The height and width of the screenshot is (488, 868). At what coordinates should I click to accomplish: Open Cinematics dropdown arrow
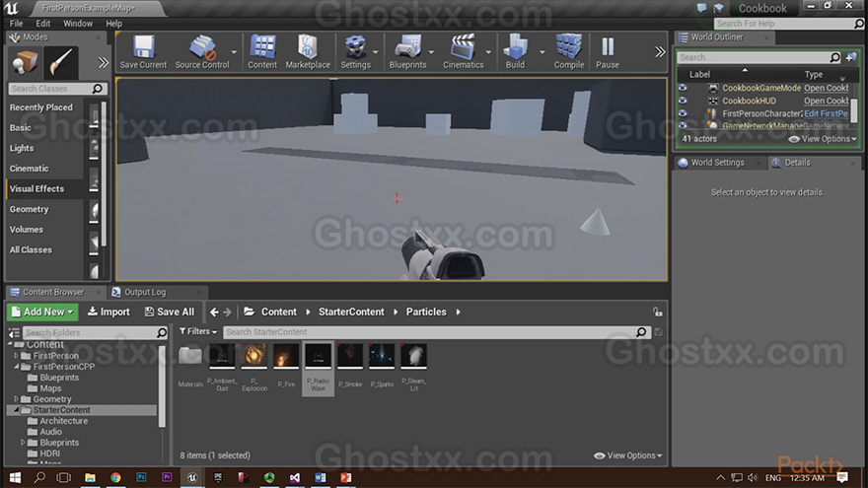tap(488, 52)
